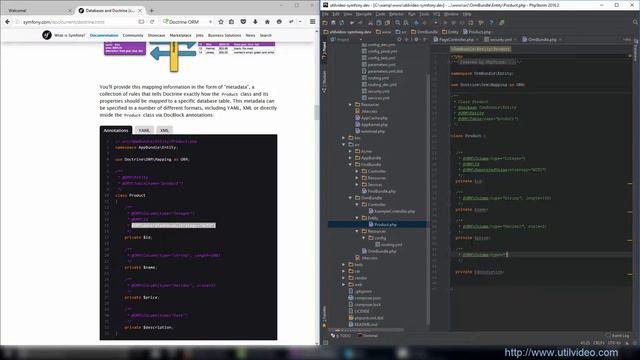Collapse the FindBundle folder
Viewport: 640px width, 360px height.
tap(350, 164)
